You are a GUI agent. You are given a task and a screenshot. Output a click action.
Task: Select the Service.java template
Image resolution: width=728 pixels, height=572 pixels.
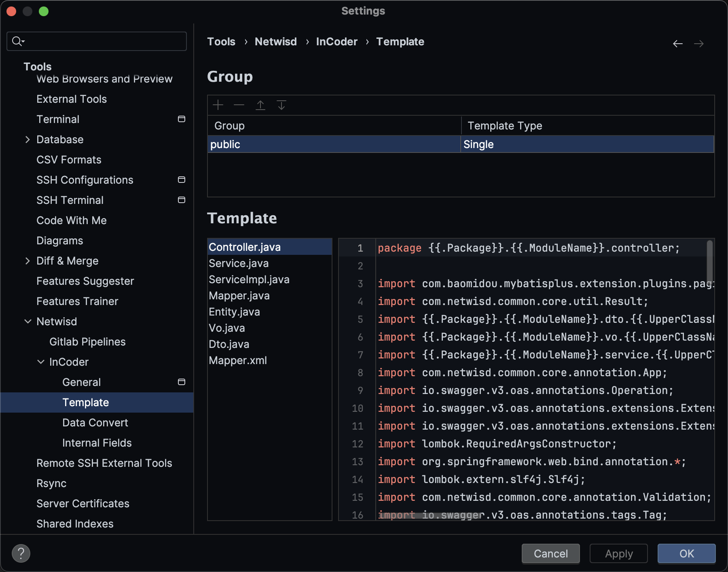tap(239, 263)
